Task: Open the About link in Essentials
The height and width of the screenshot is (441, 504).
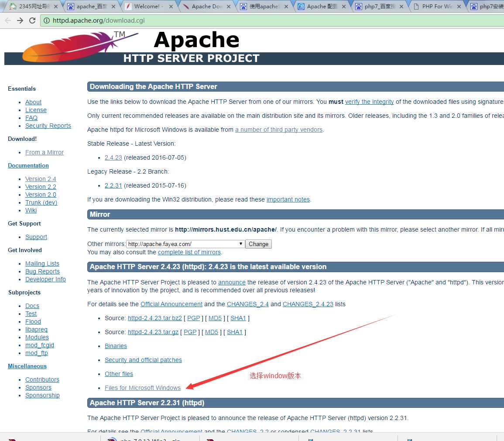Action: [x=34, y=102]
